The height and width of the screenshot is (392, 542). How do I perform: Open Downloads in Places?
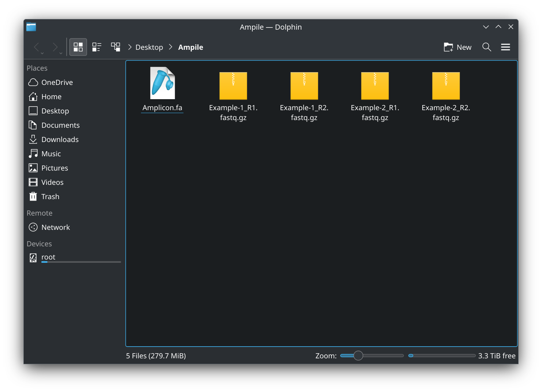[74, 139]
